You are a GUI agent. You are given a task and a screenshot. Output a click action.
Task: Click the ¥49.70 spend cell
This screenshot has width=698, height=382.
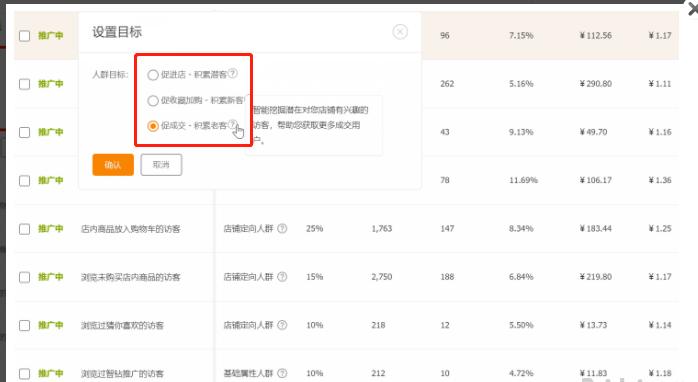tap(593, 132)
